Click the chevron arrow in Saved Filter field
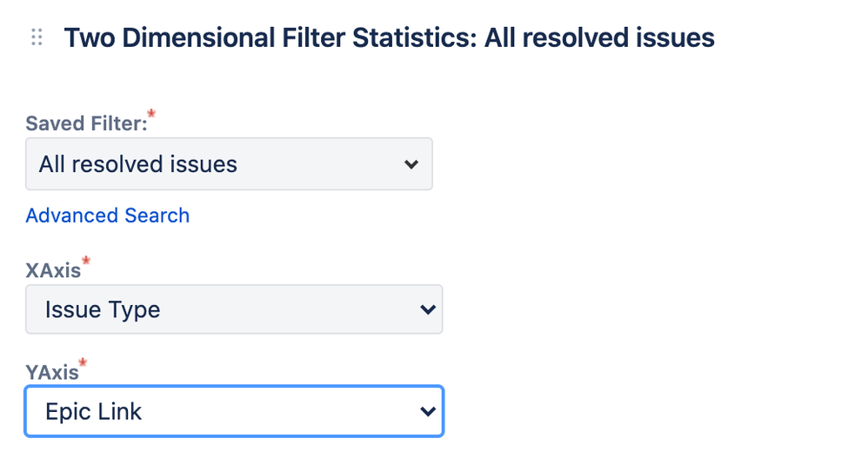The image size is (868, 458). tap(411, 164)
